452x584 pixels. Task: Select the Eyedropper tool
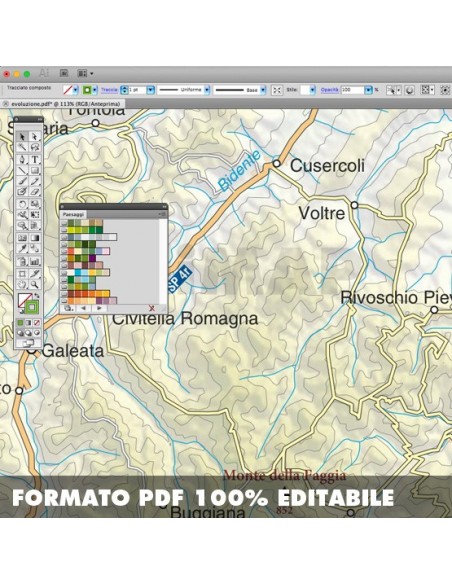[22, 248]
